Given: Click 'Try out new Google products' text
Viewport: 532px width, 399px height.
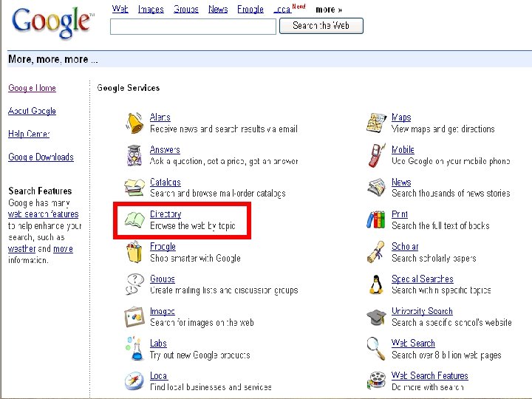Looking at the screenshot, I should [200, 355].
